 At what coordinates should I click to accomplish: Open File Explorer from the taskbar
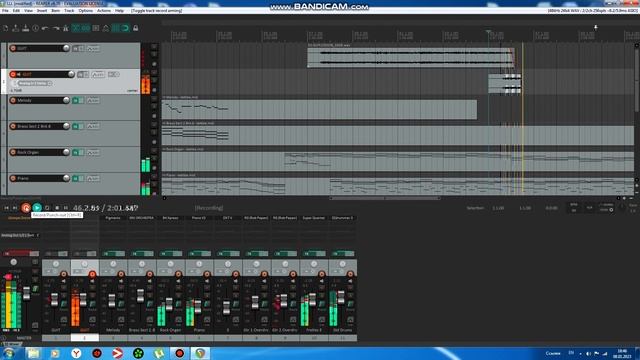tap(33, 353)
